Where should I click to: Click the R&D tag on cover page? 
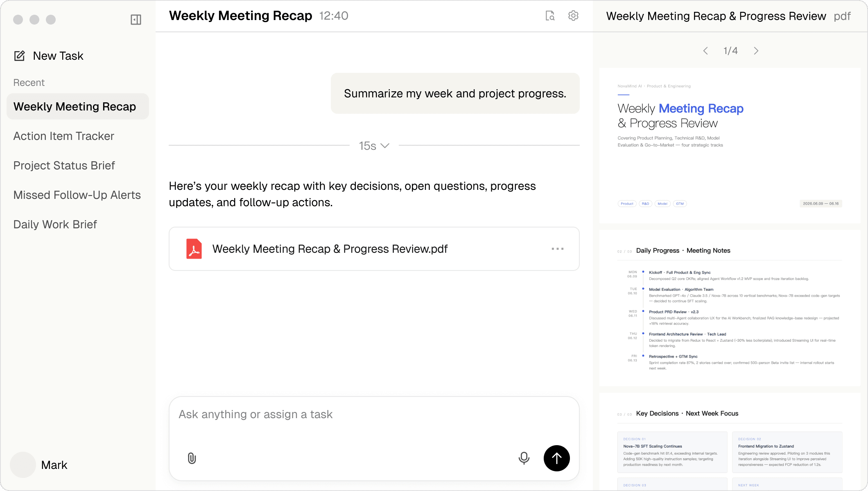coord(645,203)
